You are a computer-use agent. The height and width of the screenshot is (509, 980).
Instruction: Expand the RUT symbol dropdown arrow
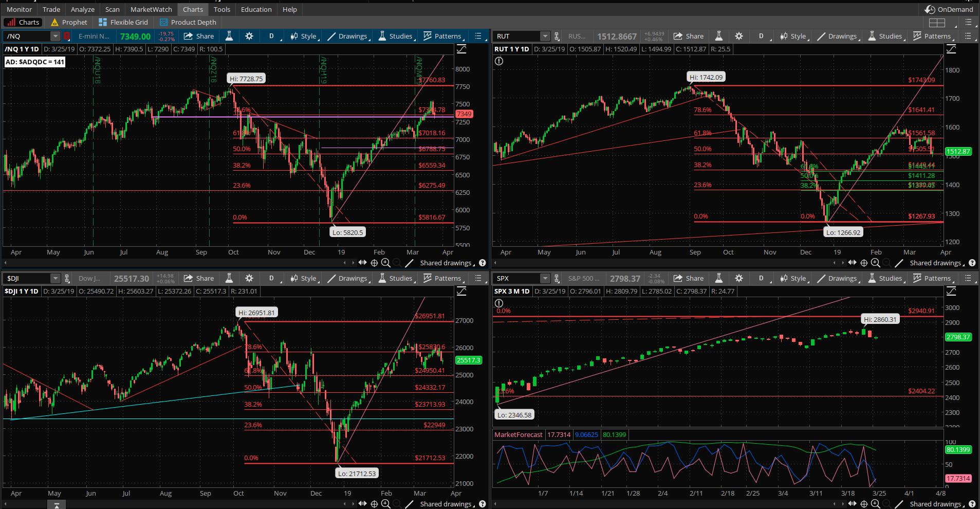click(545, 36)
